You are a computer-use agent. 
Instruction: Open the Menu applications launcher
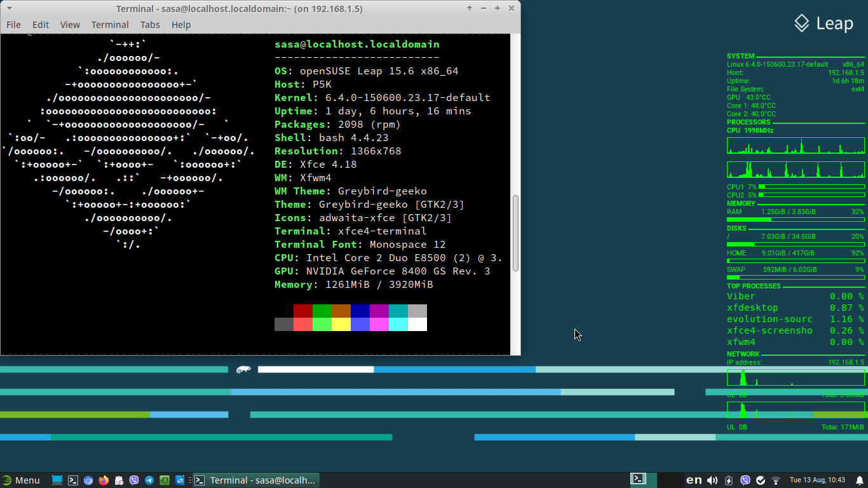click(x=21, y=480)
